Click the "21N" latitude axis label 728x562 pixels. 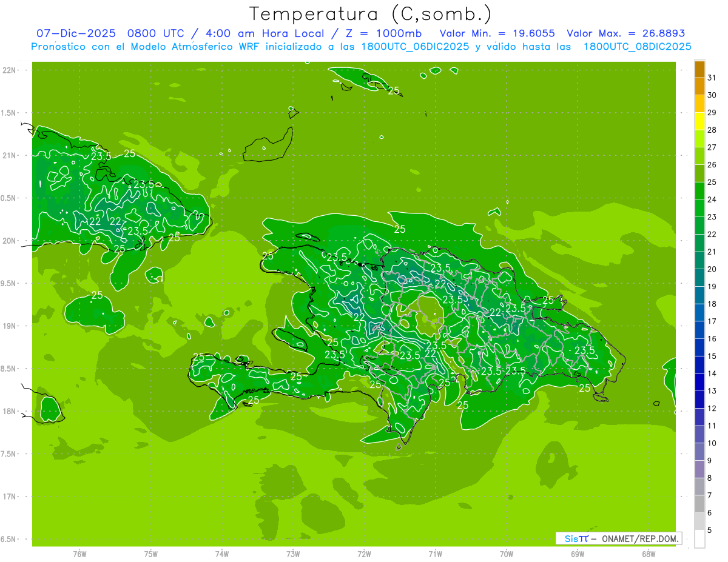(9, 155)
